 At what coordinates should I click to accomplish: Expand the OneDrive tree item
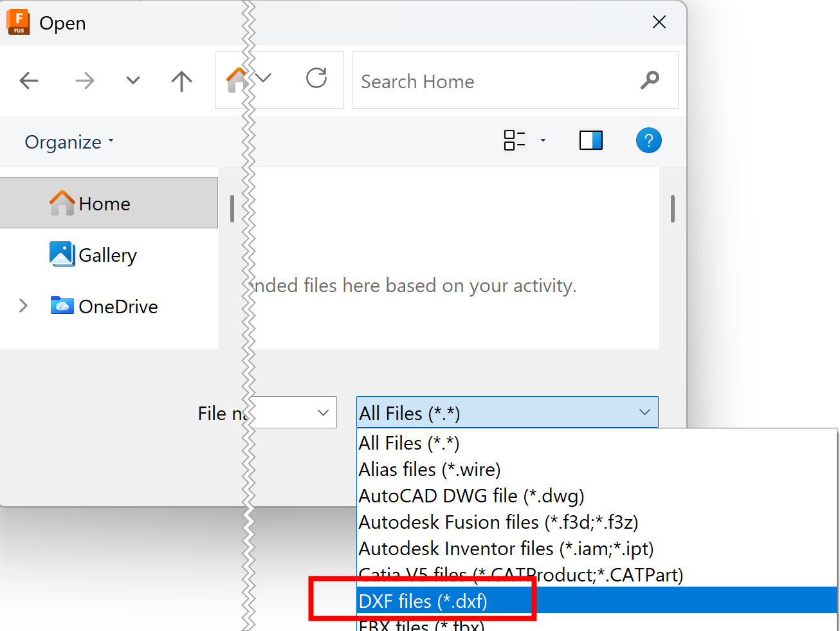(23, 306)
